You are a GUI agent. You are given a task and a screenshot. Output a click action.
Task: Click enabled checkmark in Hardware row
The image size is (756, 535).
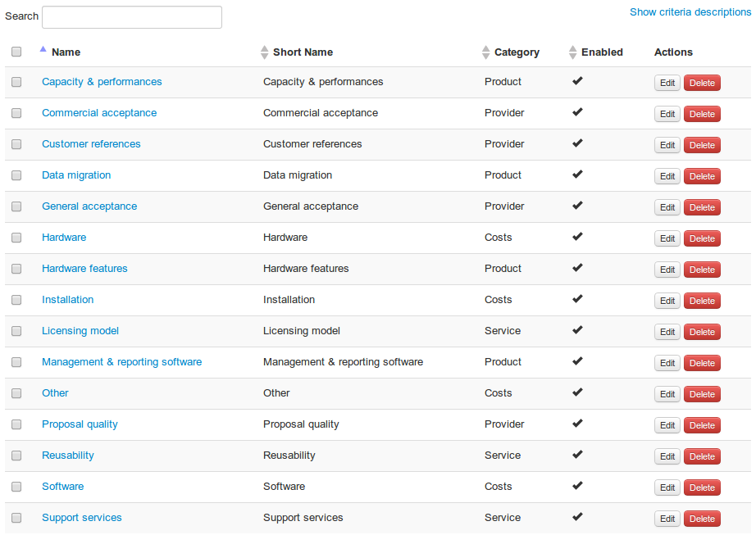(x=577, y=237)
